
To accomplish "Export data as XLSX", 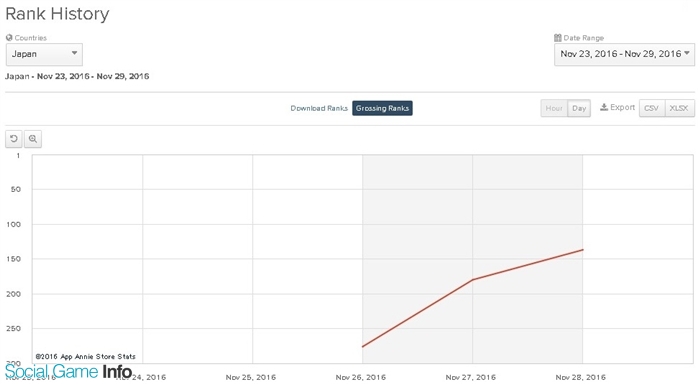I will pyautogui.click(x=679, y=108).
